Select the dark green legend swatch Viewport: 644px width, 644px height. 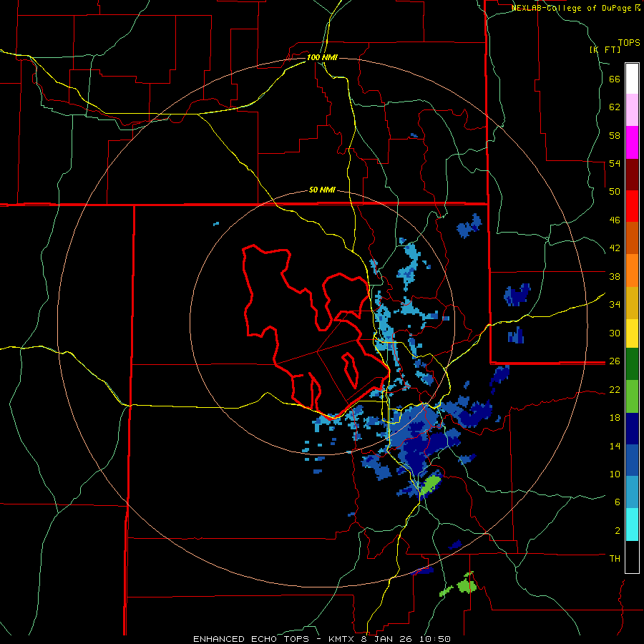[632, 364]
